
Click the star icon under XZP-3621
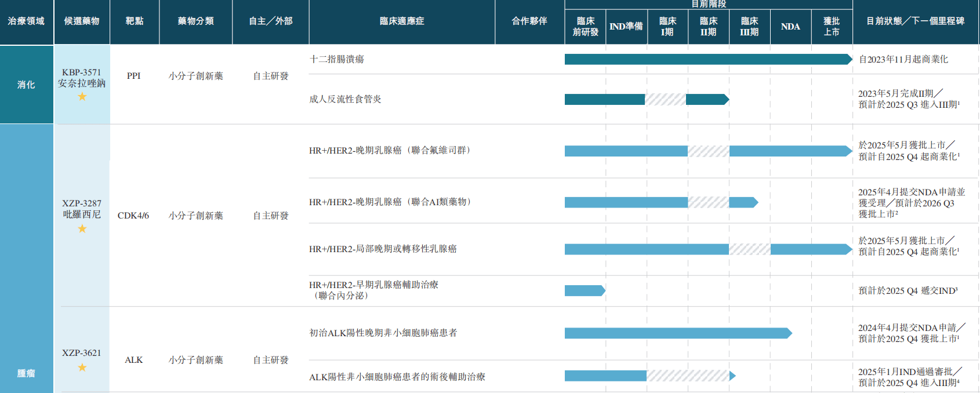[x=82, y=367]
